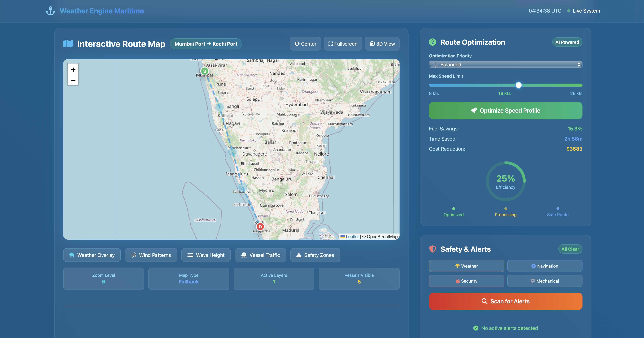Zoom in with map plus button
The height and width of the screenshot is (338, 644).
point(73,69)
